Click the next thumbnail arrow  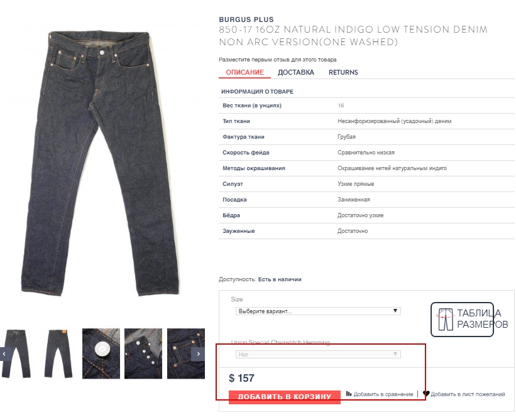point(198,354)
